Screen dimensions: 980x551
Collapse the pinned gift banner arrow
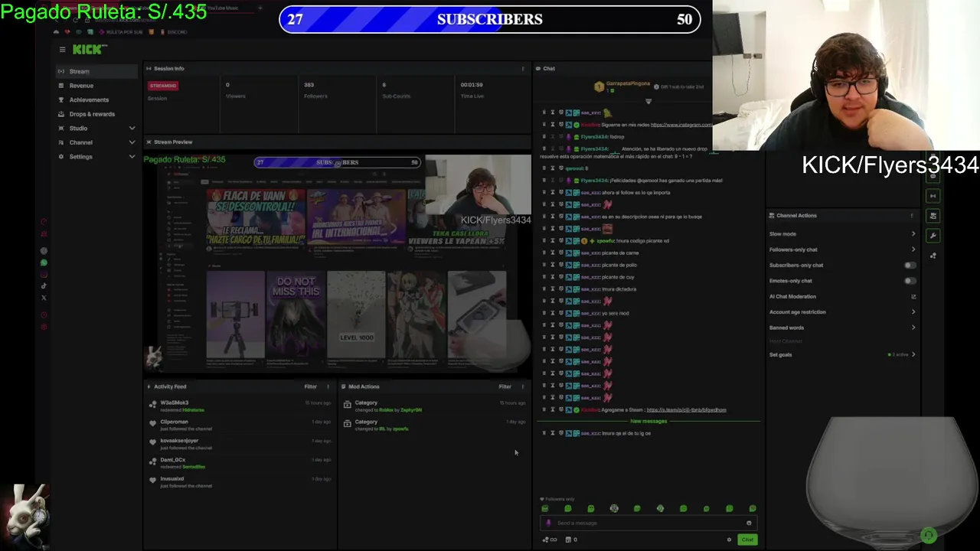click(x=648, y=101)
